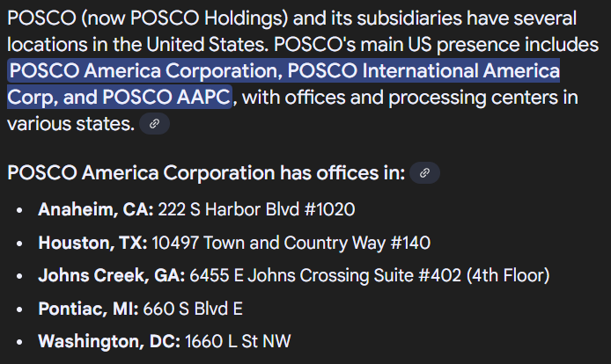This screenshot has width=611, height=364.
Task: Click the "10497 Town and Country Way #140" address
Action: 291,243
